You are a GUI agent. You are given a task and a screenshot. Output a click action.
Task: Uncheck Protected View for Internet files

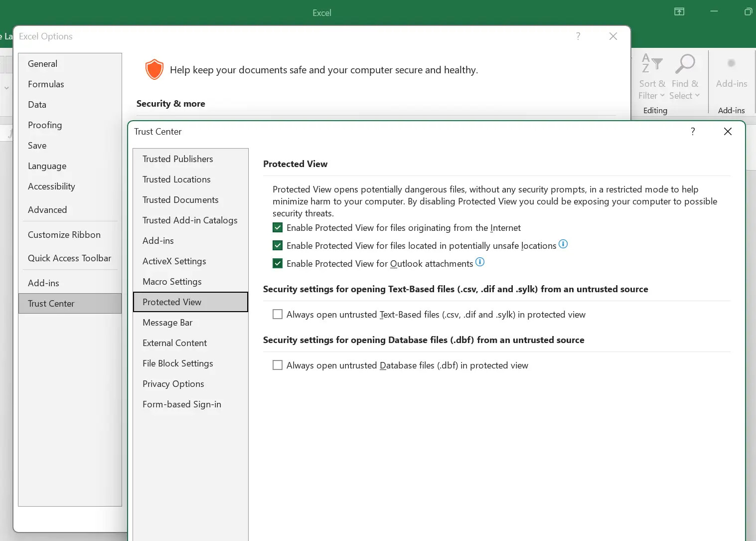278,228
